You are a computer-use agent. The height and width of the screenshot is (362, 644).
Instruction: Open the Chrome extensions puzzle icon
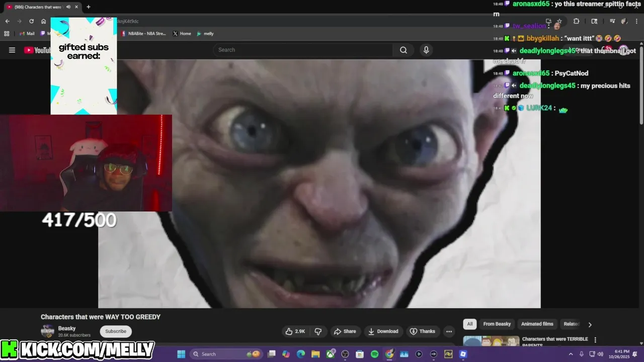pyautogui.click(x=577, y=21)
